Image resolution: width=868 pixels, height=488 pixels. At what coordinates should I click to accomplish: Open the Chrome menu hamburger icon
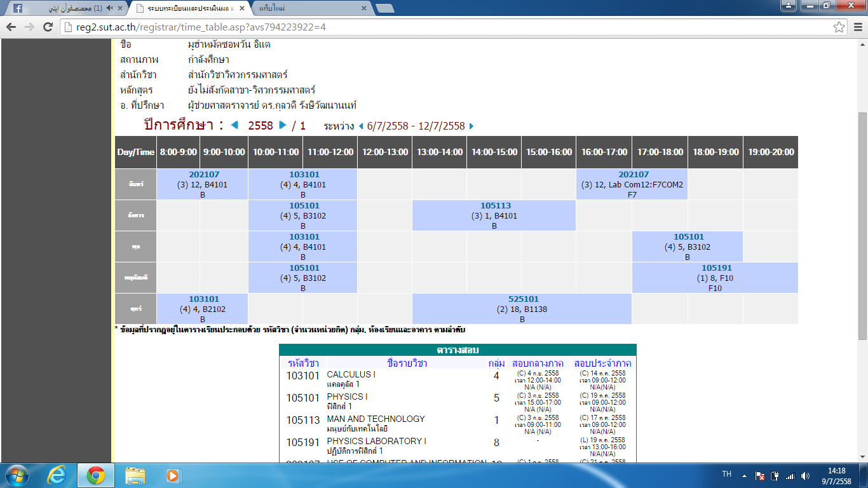(x=857, y=27)
